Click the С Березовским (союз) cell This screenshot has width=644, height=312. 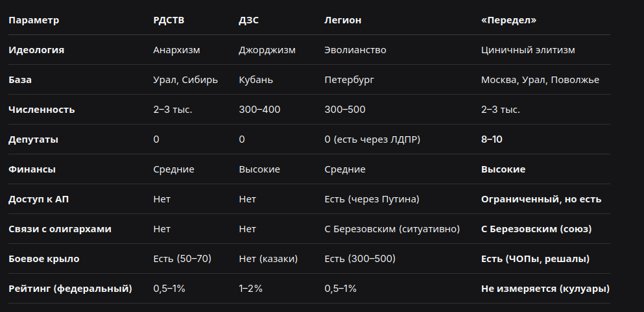pos(536,229)
